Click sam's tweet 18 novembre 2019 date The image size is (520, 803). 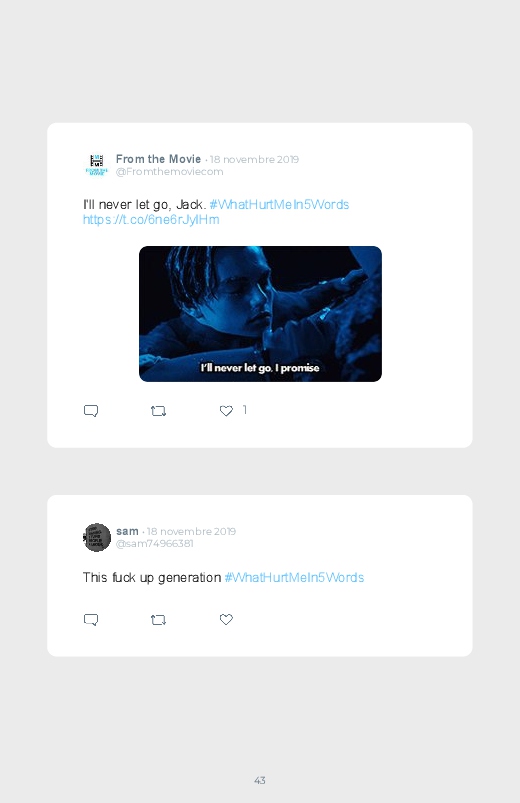pyautogui.click(x=191, y=532)
